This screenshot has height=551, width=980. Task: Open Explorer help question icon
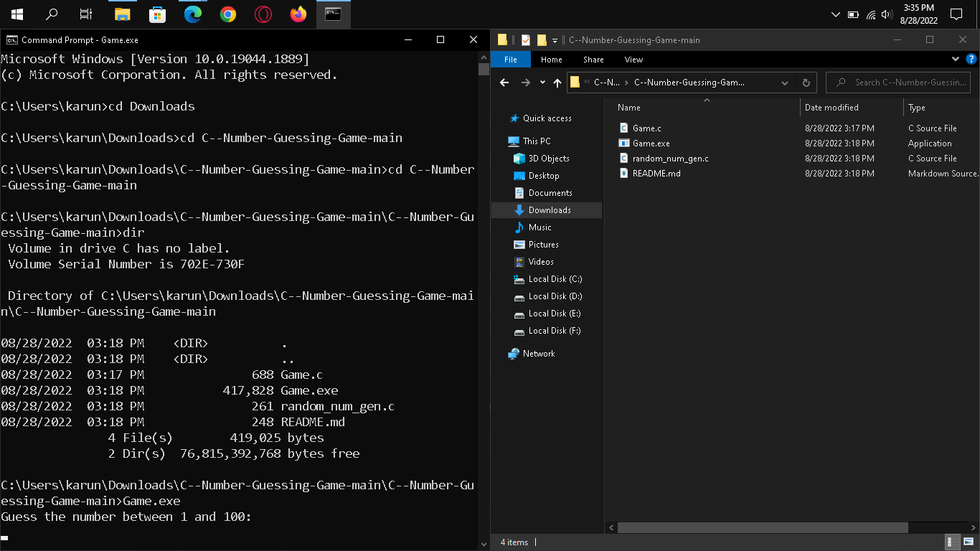(x=971, y=60)
